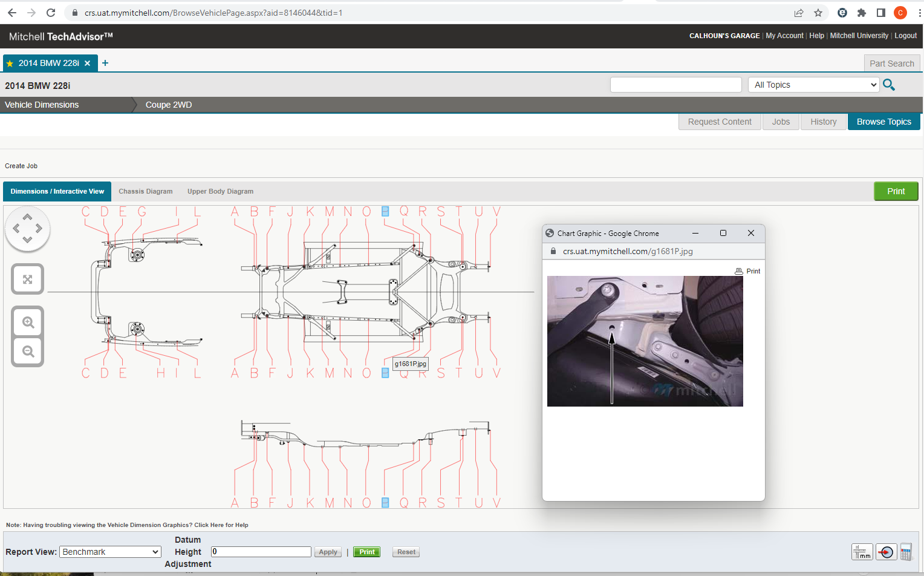Open the My Account link
This screenshot has height=576, width=924.
[x=784, y=36]
